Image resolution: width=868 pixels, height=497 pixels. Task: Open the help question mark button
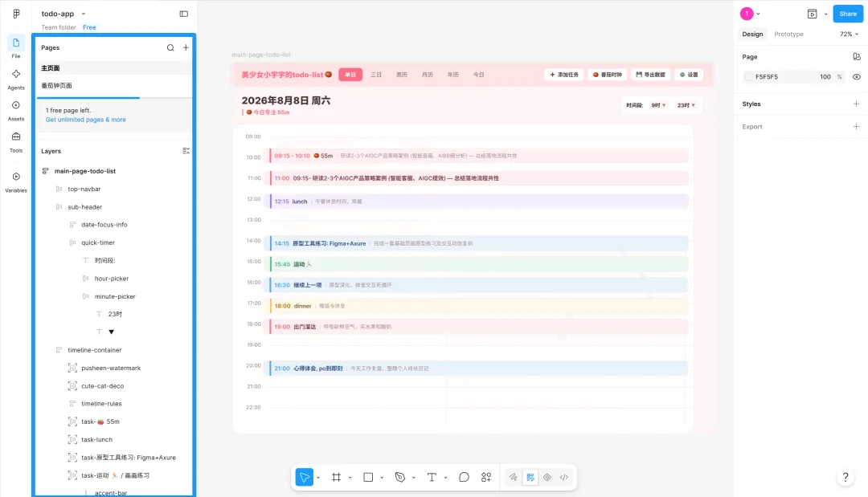(x=845, y=477)
